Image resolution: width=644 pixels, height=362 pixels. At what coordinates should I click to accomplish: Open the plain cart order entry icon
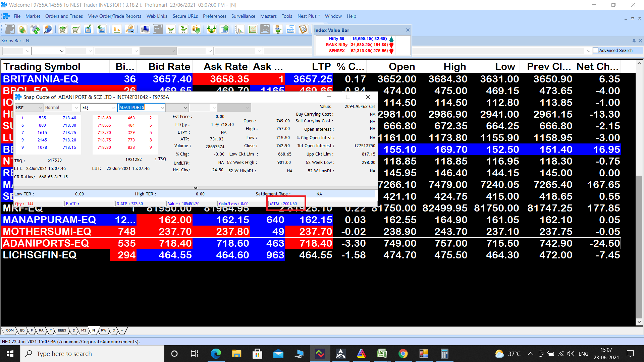click(x=76, y=29)
